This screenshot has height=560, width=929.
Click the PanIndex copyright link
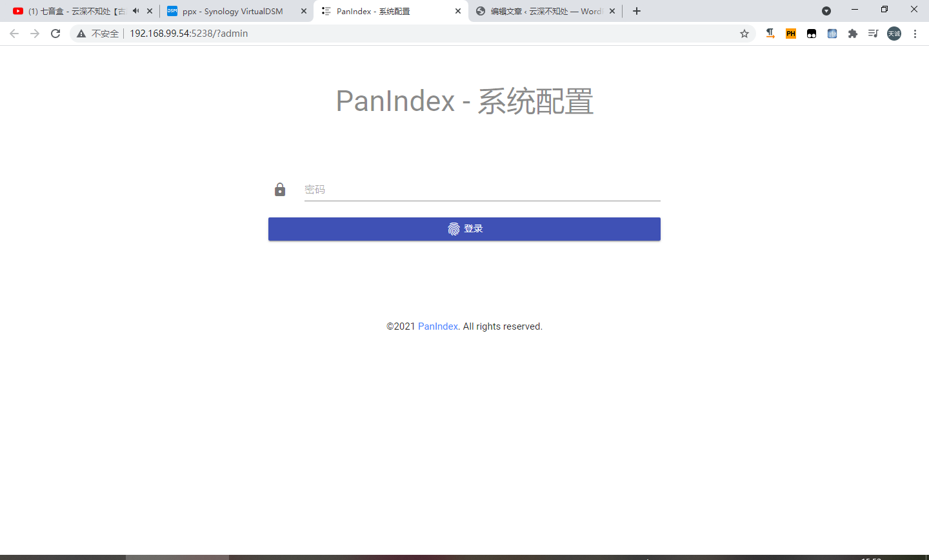coord(438,326)
